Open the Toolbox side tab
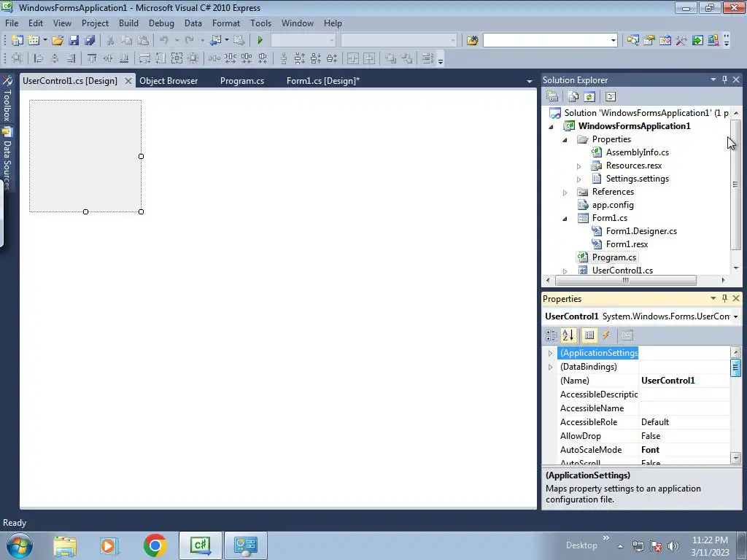Viewport: 747px width, 560px height. click(x=7, y=98)
